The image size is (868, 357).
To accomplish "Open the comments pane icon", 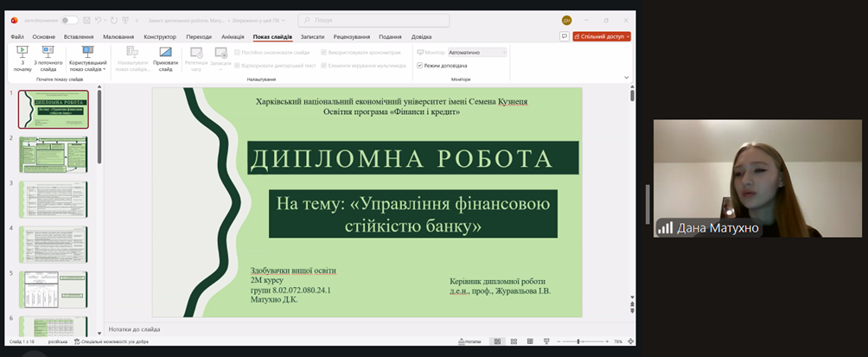I will tap(564, 37).
